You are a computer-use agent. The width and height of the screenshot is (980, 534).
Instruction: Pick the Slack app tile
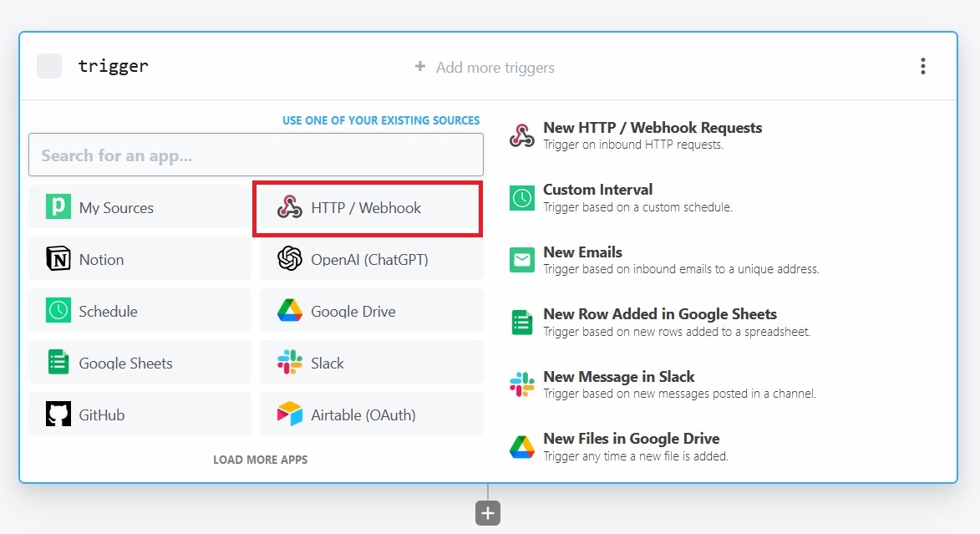(x=371, y=364)
